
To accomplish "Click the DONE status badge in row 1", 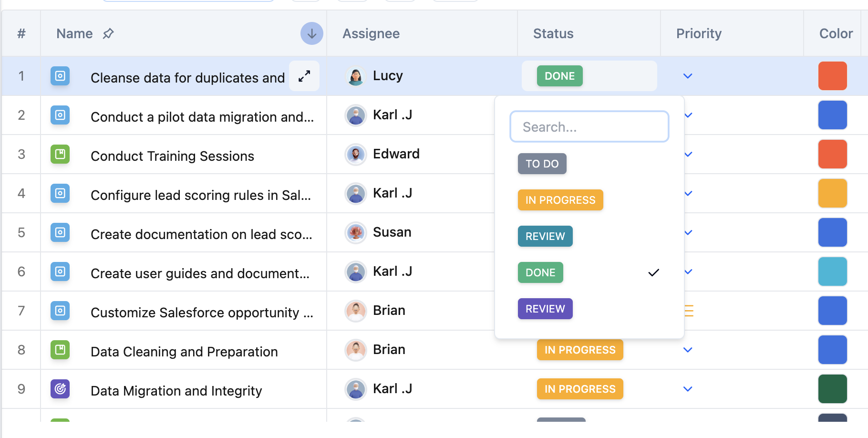I will tap(559, 76).
